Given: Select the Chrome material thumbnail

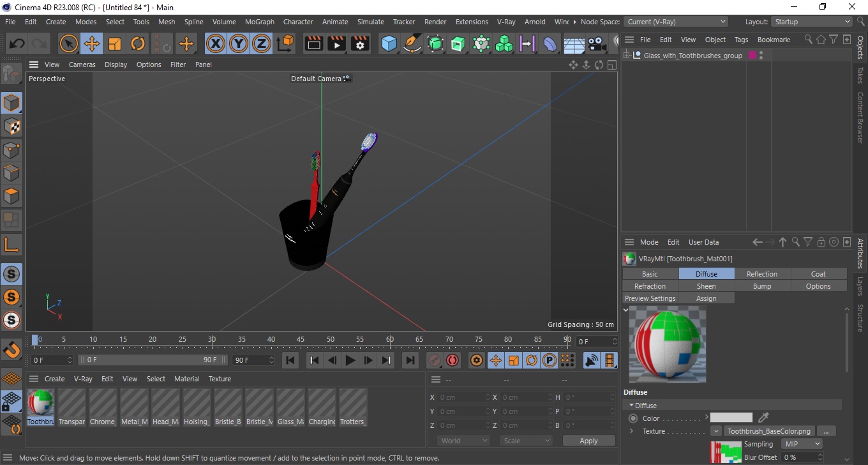Looking at the screenshot, I should point(103,407).
